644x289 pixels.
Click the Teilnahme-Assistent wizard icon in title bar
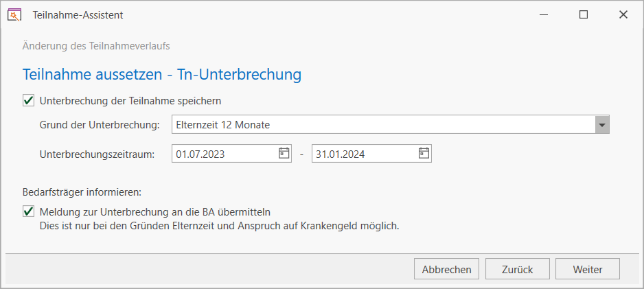[14, 15]
